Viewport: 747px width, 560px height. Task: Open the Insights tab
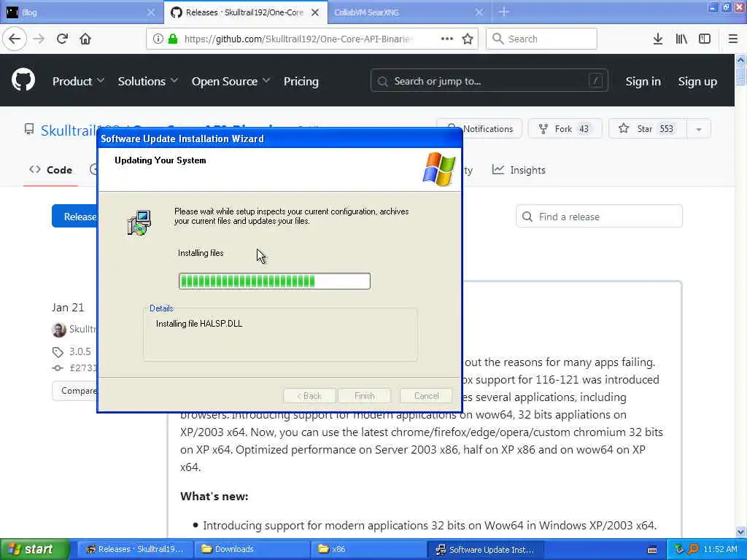(x=519, y=170)
